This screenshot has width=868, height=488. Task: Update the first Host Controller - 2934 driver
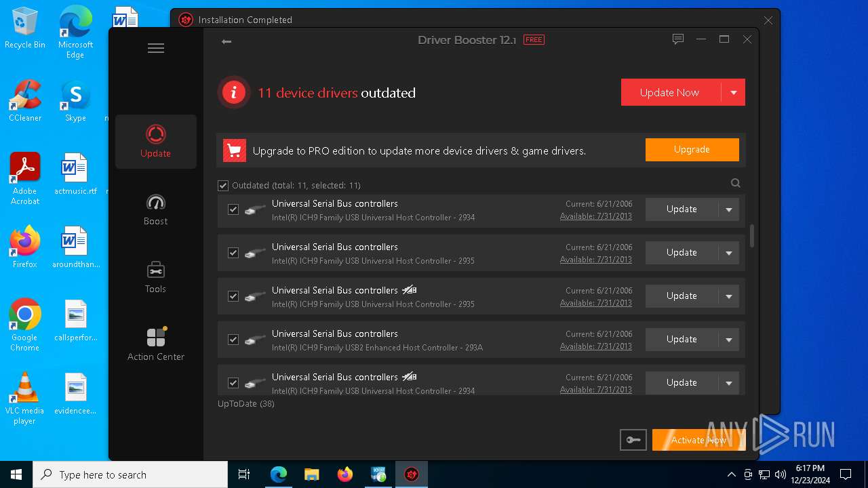click(682, 209)
